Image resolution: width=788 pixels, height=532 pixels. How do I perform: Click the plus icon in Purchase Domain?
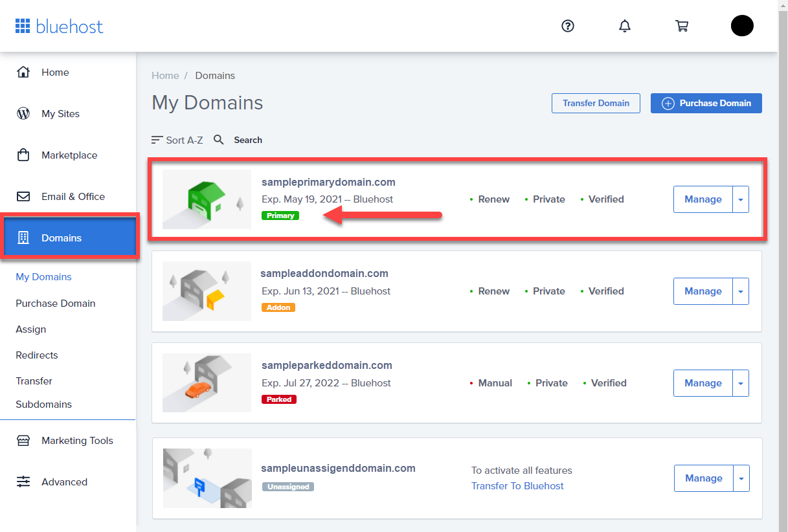[x=668, y=104]
